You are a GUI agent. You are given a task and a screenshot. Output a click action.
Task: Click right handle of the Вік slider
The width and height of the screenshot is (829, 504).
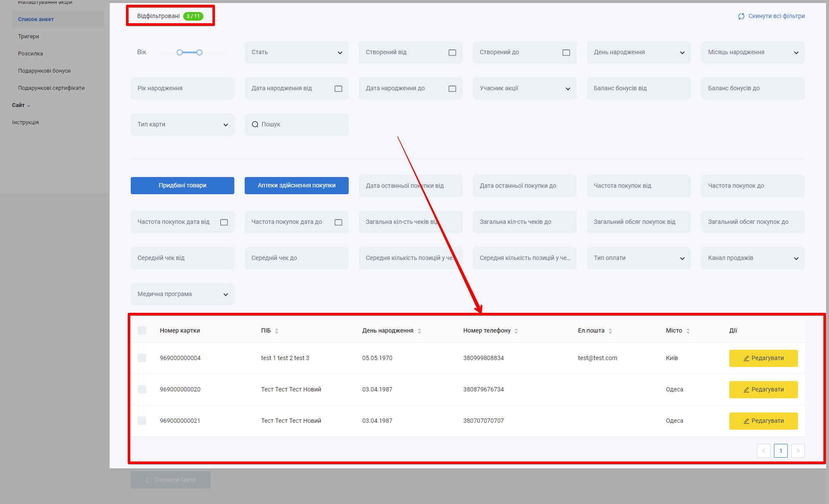(200, 52)
